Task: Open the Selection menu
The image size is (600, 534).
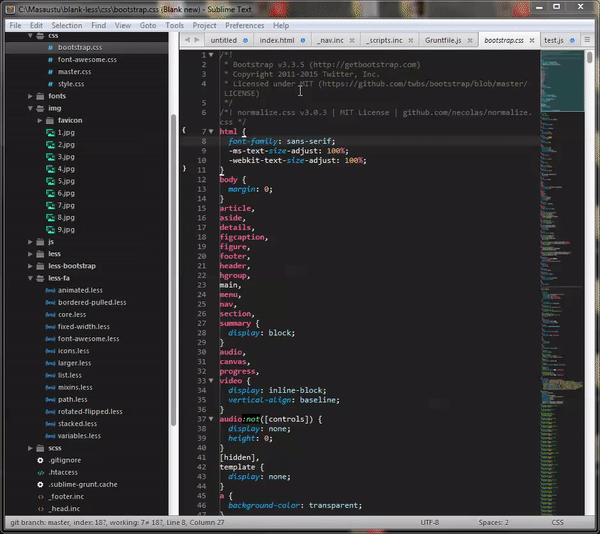Action: [67, 25]
